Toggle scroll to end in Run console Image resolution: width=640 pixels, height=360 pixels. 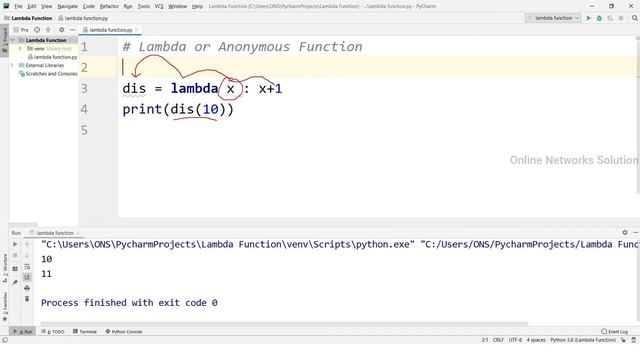[x=27, y=277]
